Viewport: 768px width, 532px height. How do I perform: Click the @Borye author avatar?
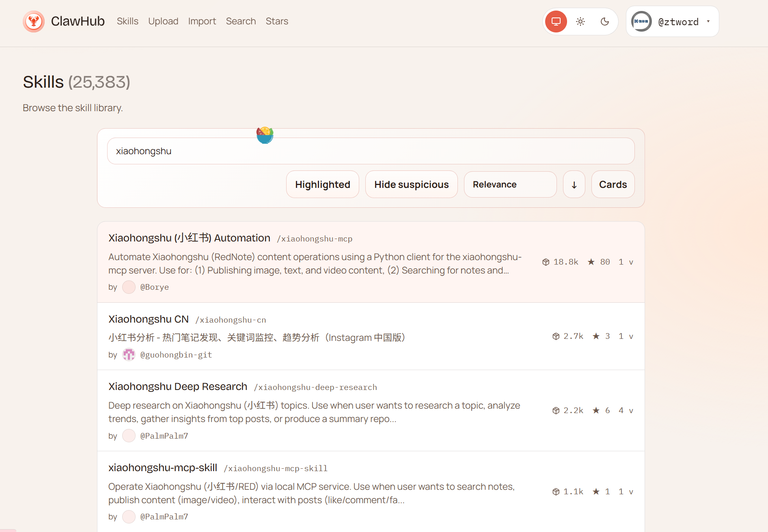click(x=129, y=287)
